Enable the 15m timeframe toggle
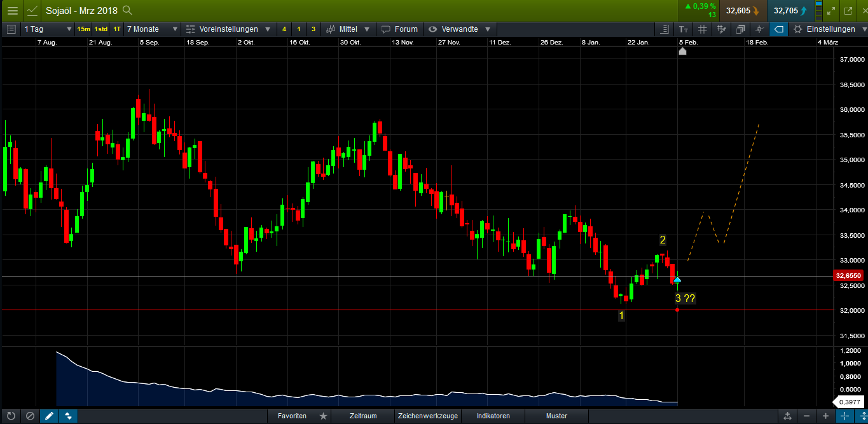Image resolution: width=868 pixels, height=424 pixels. tap(82, 29)
